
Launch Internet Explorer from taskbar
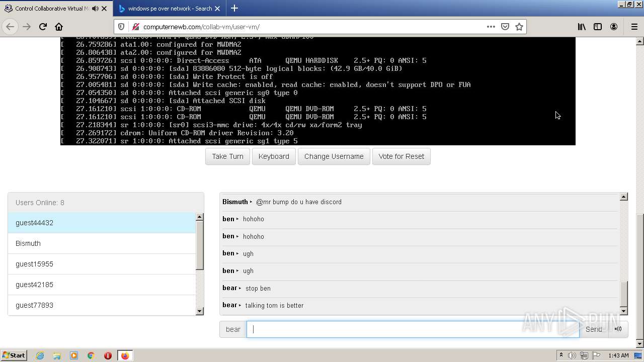point(40,355)
